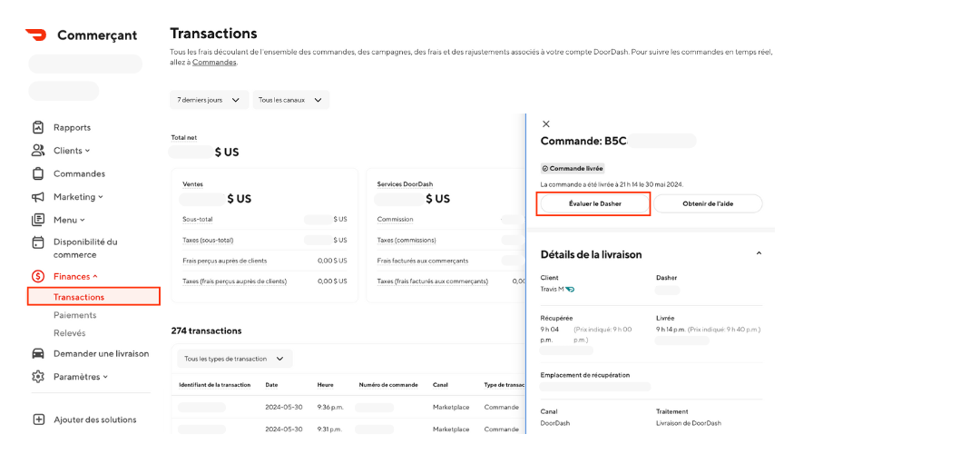Click the Heure column header
The image size is (980, 454).
(x=325, y=385)
